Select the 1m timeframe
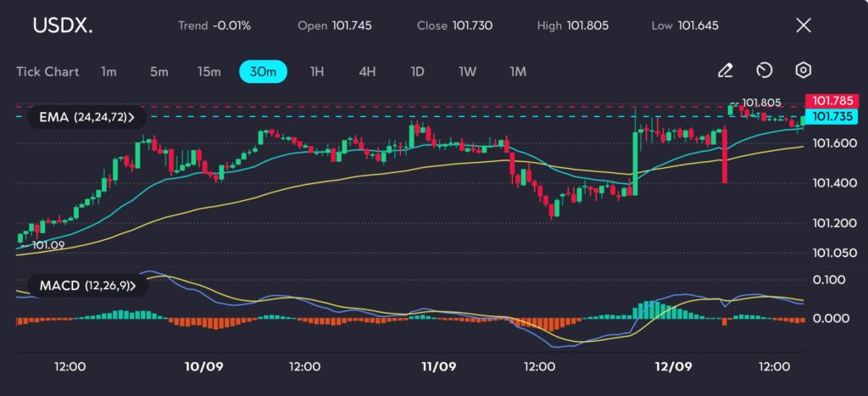 [x=108, y=71]
